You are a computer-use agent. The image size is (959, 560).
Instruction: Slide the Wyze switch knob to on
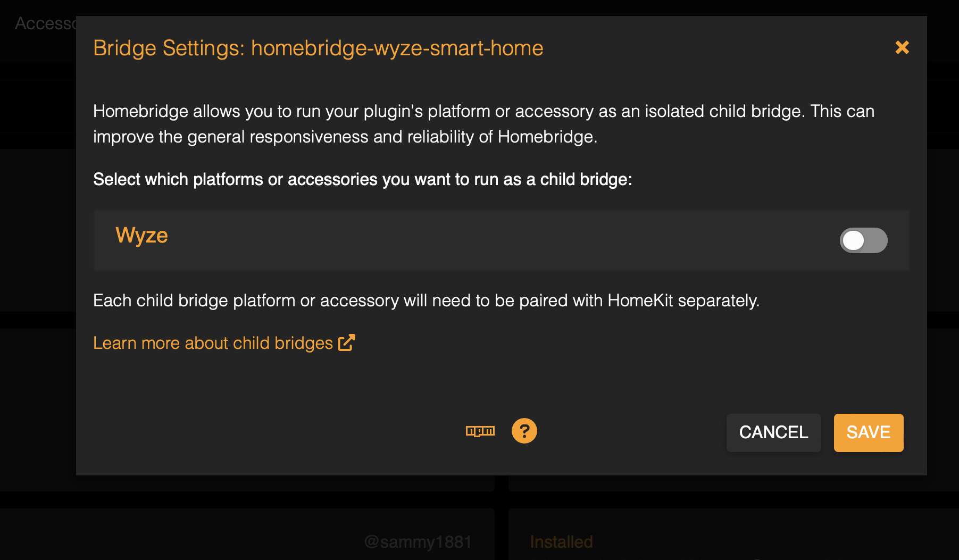pyautogui.click(x=854, y=240)
